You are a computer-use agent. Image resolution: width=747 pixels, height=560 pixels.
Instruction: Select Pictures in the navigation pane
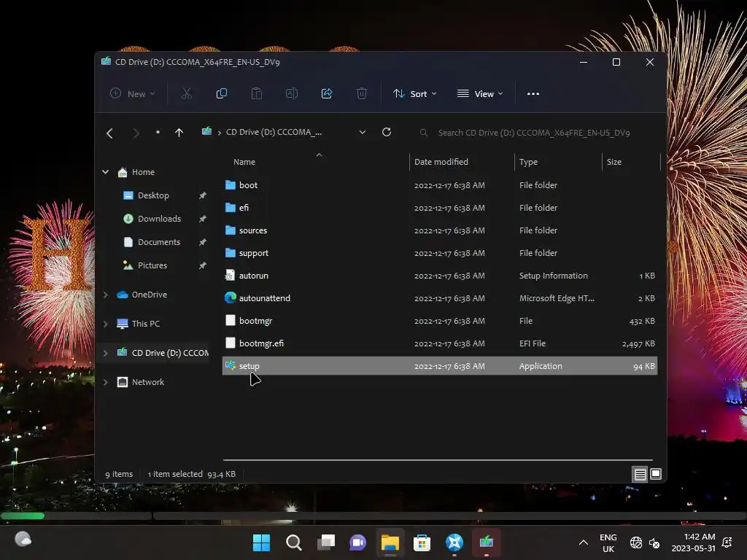[x=152, y=265]
